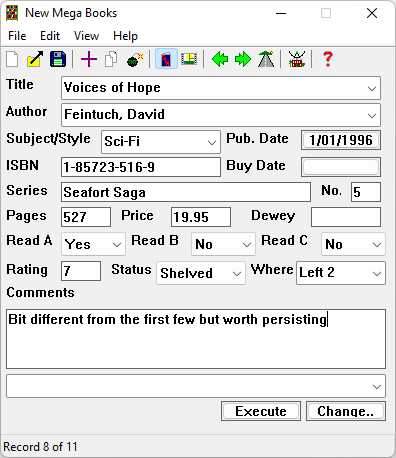Screen dimensions: 396x458
Task: Click the Execute button
Action: tap(261, 411)
